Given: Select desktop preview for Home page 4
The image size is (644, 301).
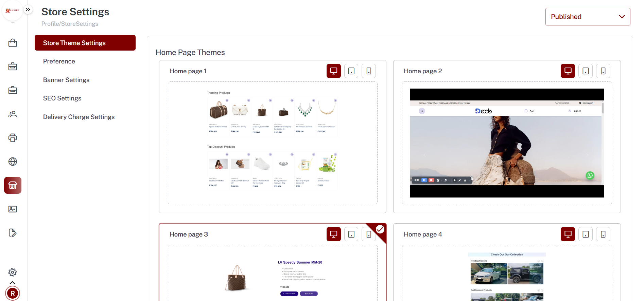Looking at the screenshot, I should pyautogui.click(x=568, y=234).
